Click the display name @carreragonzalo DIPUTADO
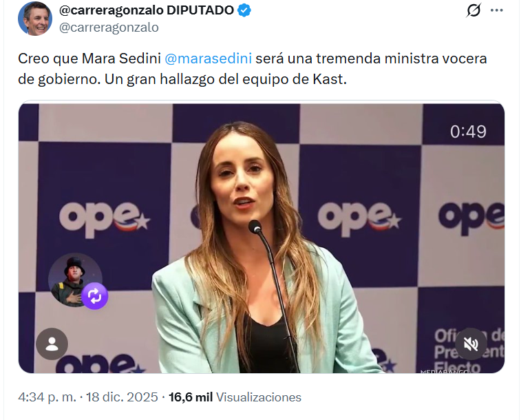This screenshot has width=530, height=420. point(147,10)
